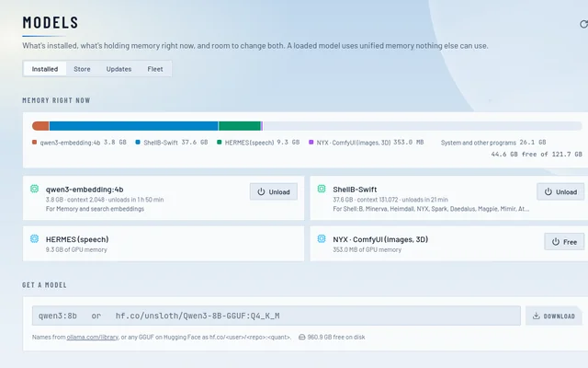
Task: Click 'System and other programs' legend label
Action: pyautogui.click(x=478, y=143)
